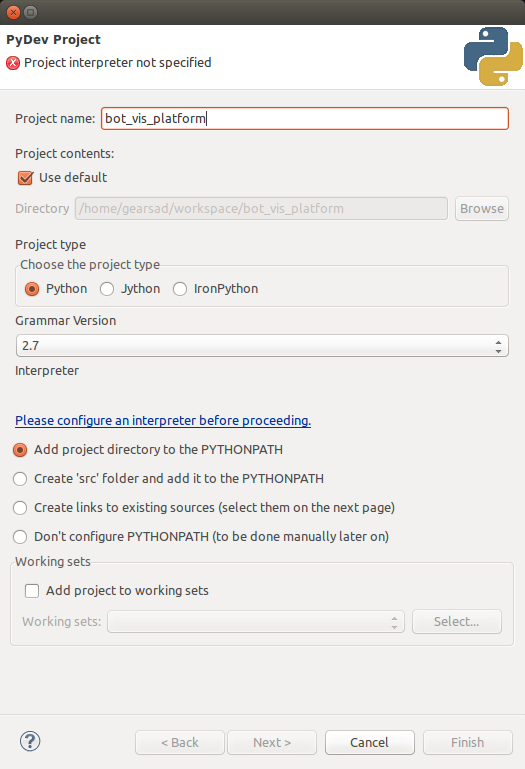Click the Browse directory button
Viewport: 525px width, 769px height.
[482, 208]
